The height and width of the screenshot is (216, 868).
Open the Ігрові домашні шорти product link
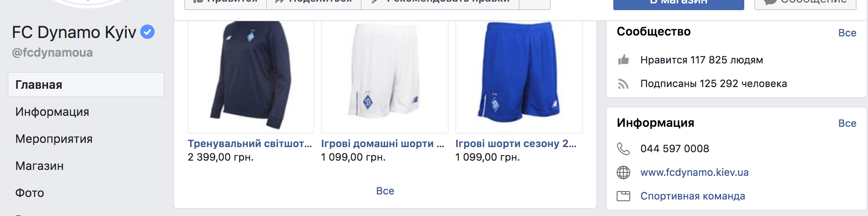(383, 144)
